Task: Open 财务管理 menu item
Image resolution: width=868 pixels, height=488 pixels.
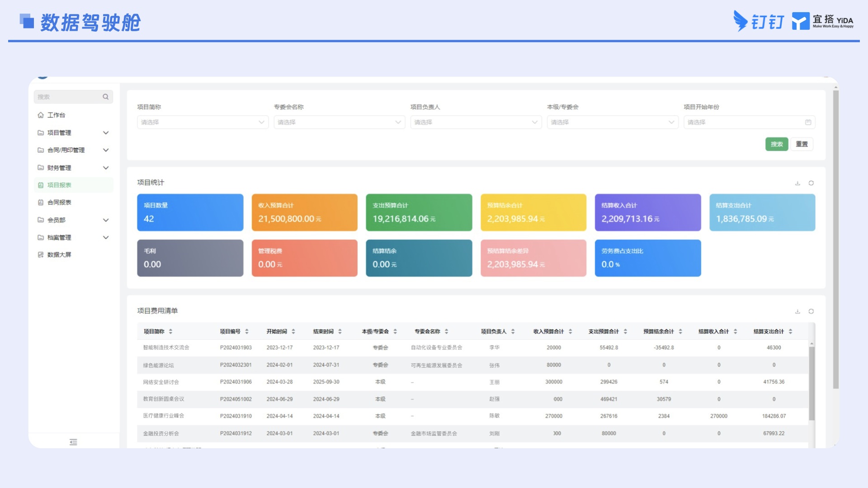Action: pos(73,168)
